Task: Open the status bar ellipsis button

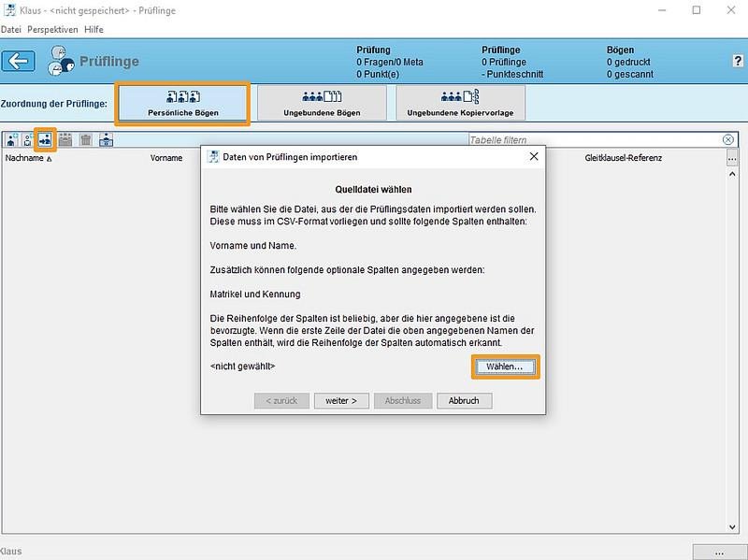Action: point(718,551)
